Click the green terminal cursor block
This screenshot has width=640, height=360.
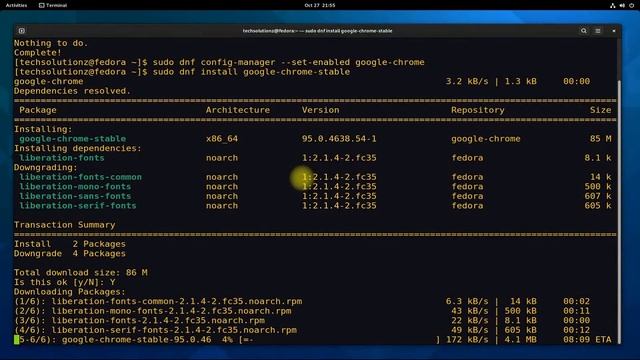17,340
